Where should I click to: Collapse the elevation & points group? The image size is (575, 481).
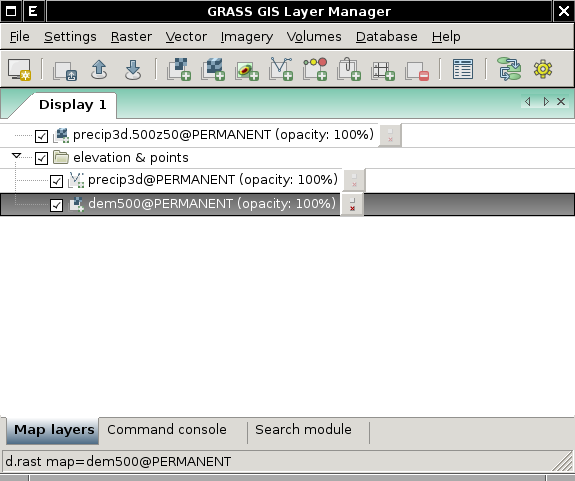click(x=16, y=156)
